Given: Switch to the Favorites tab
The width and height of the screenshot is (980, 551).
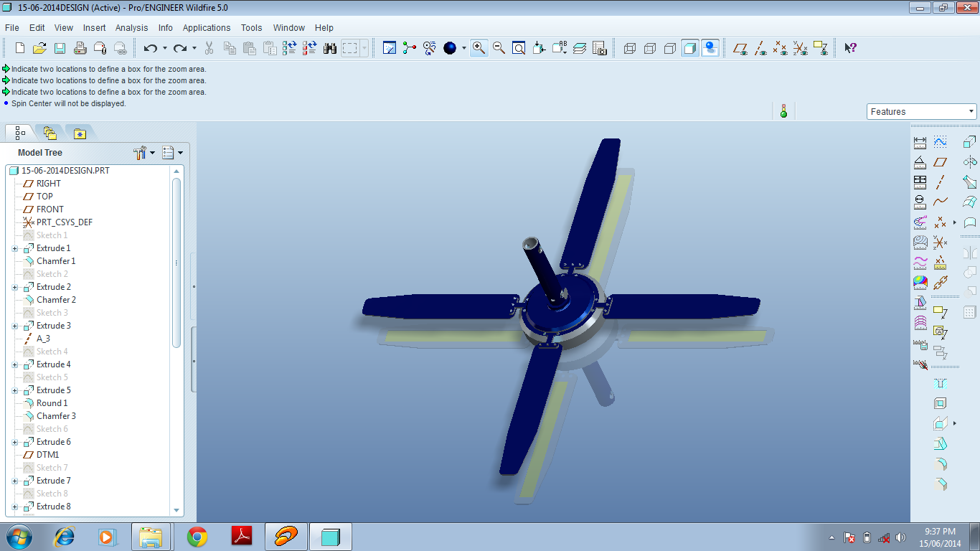Looking at the screenshot, I should (x=80, y=133).
